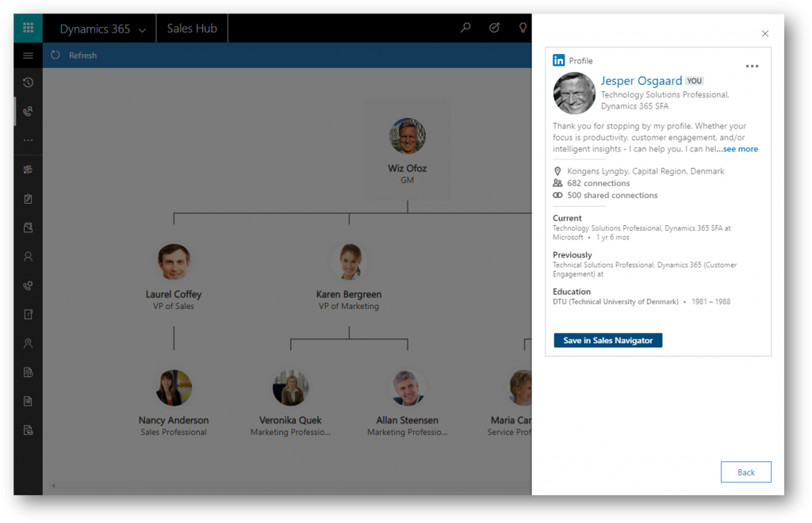The height and width of the screenshot is (523, 812).
Task: Open the task flow checkmark circle icon
Action: pyautogui.click(x=494, y=29)
